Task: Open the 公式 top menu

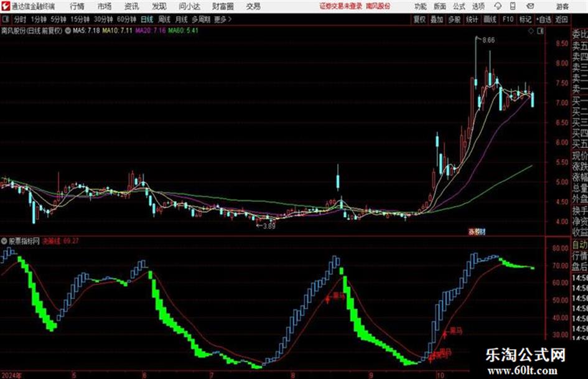Action: pos(459,6)
